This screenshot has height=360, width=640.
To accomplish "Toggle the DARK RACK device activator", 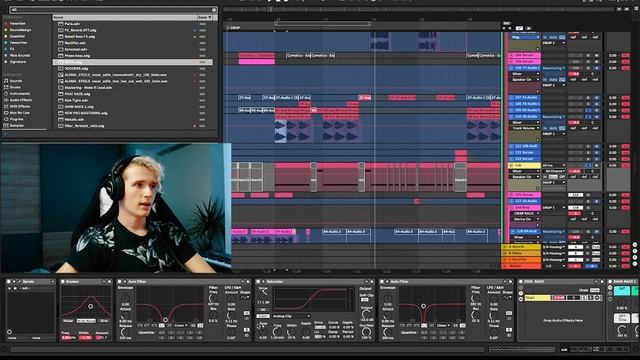I will [x=611, y=282].
